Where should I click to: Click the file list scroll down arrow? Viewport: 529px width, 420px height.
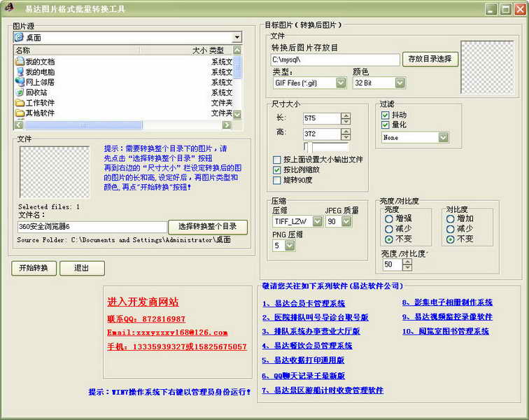point(237,115)
